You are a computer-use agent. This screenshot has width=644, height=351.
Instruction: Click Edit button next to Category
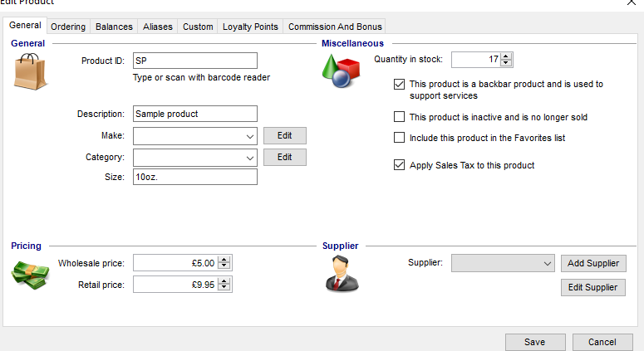pyautogui.click(x=285, y=158)
